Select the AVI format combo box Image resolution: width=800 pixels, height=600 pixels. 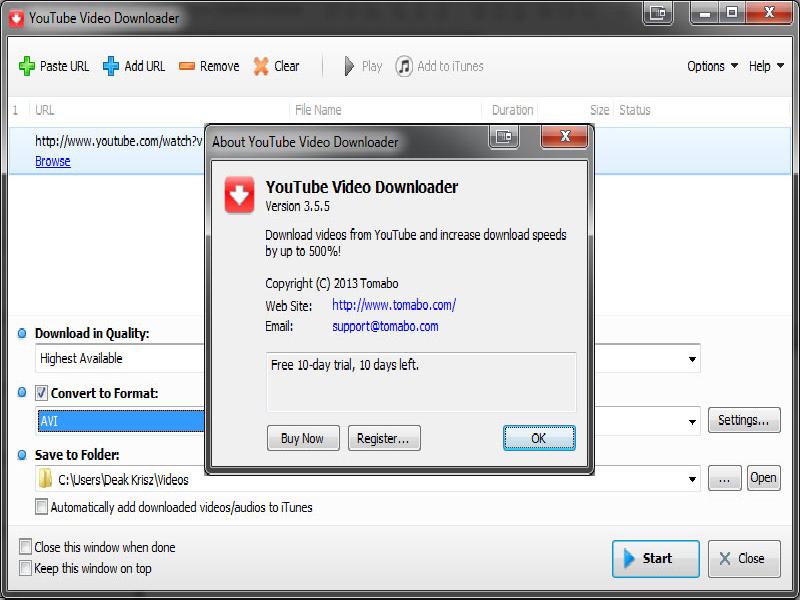(x=367, y=421)
